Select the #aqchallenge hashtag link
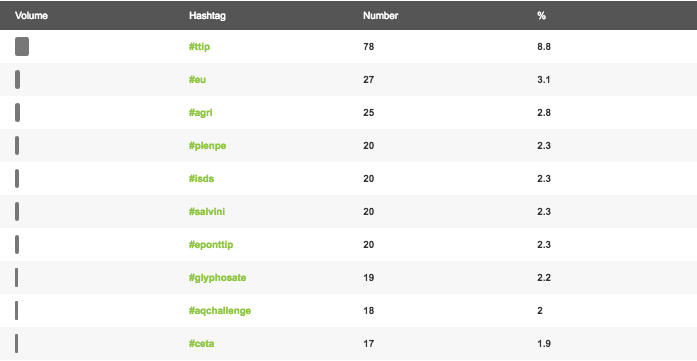 220,311
